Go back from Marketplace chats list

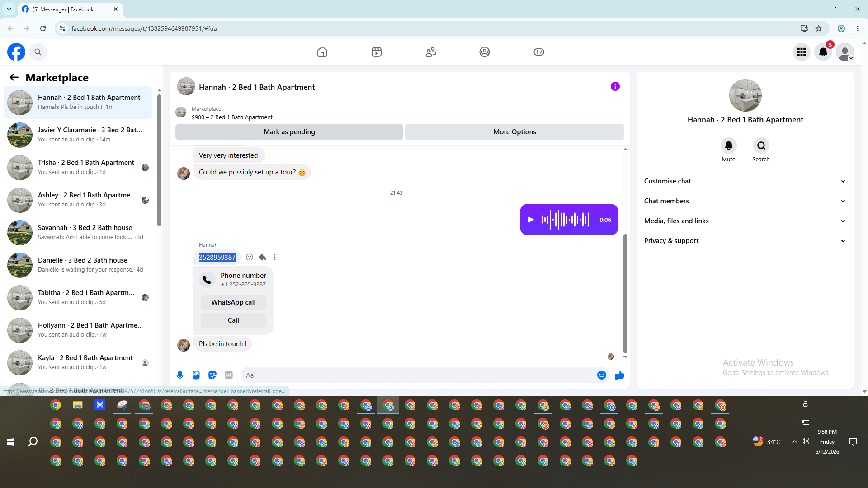pyautogui.click(x=14, y=77)
